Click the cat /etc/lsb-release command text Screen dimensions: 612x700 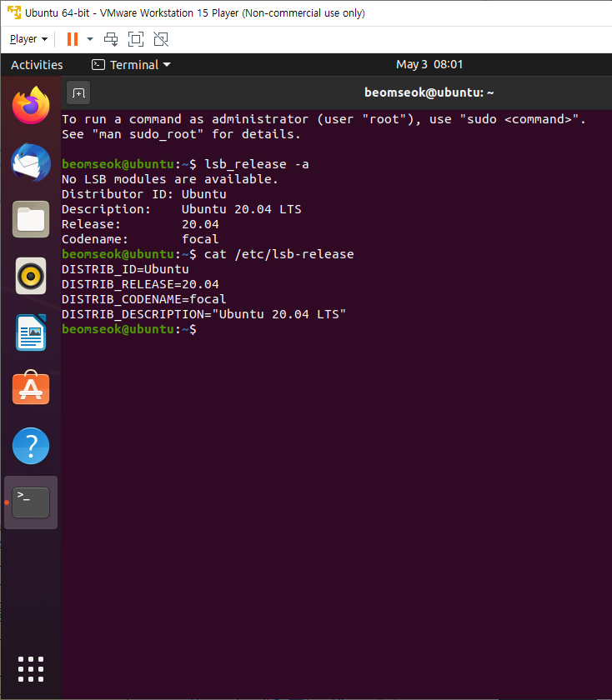click(x=278, y=254)
